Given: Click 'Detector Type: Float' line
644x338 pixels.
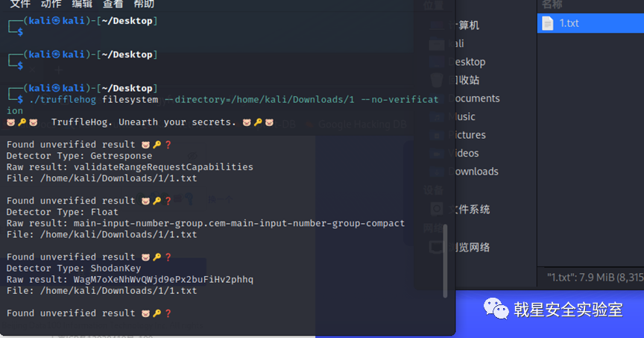Looking at the screenshot, I should (x=63, y=212).
